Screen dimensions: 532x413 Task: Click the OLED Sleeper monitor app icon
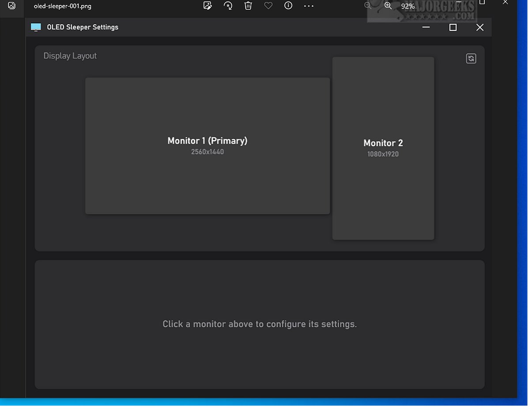[x=36, y=27]
